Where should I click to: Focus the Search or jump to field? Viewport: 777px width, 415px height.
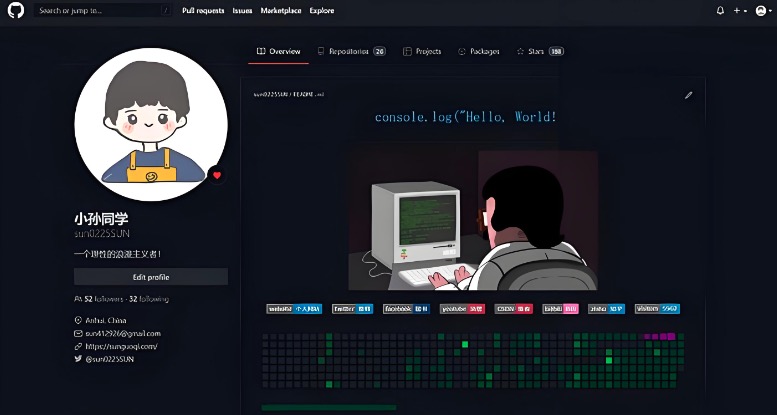pos(102,10)
